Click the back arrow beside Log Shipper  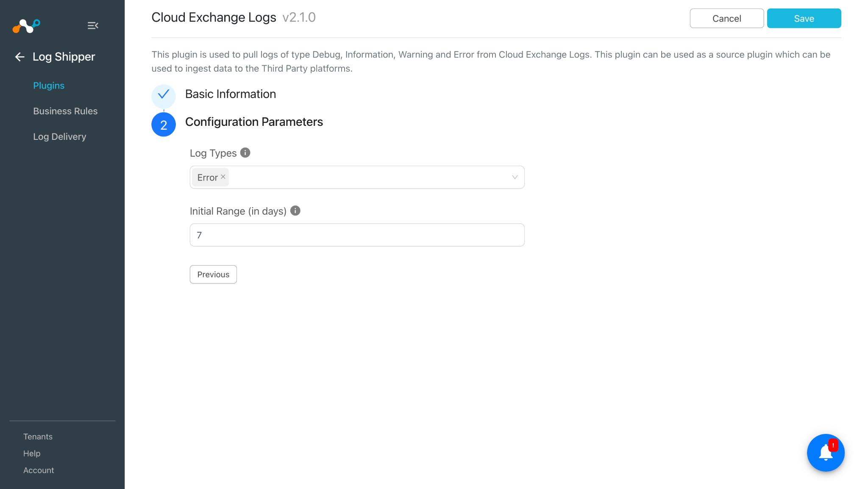[x=19, y=57]
